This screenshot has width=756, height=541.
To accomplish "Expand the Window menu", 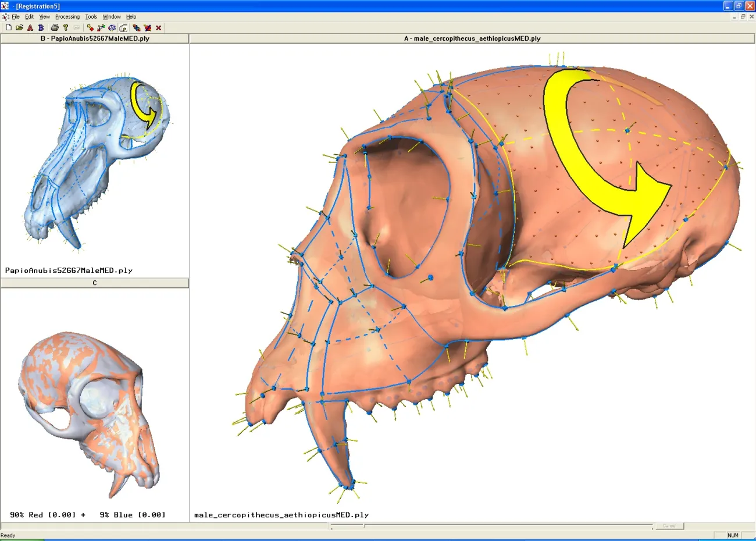I will pyautogui.click(x=112, y=17).
